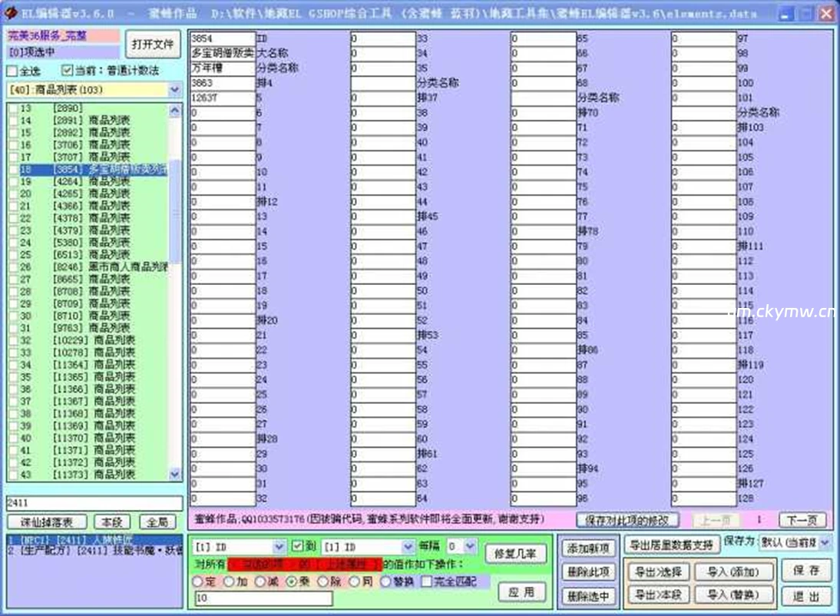Check the box for row 14 [2891]

coord(13,121)
